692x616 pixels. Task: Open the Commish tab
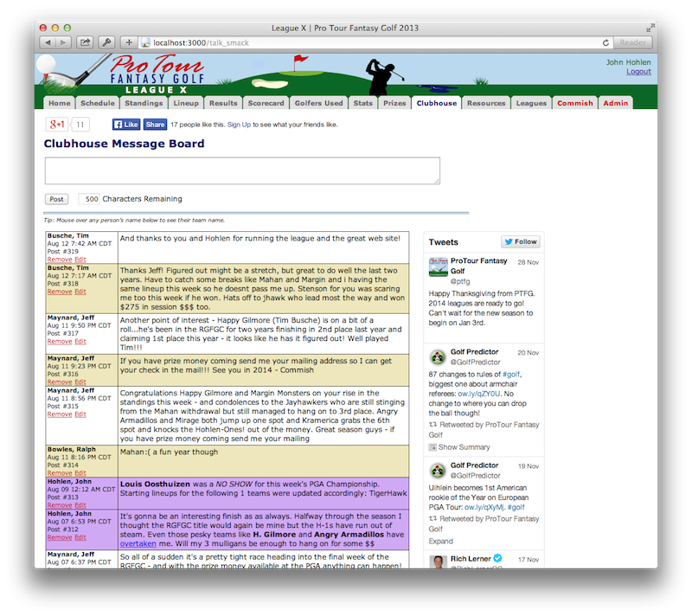[x=574, y=103]
